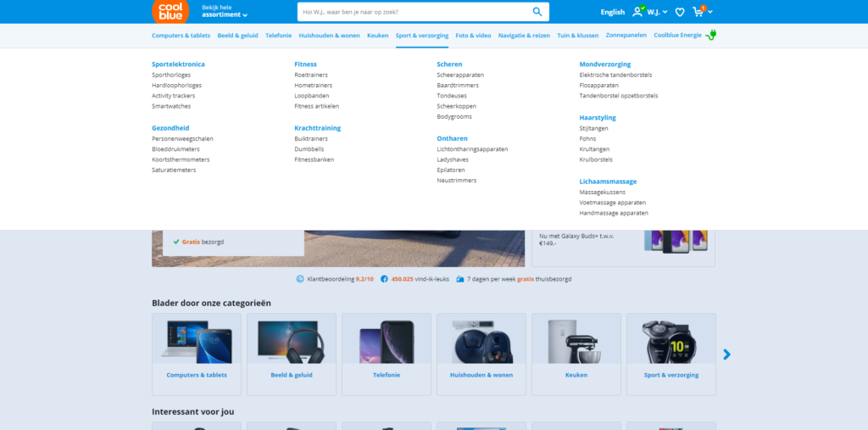Open the Beeld & geluid category card
The height and width of the screenshot is (430, 868).
point(292,354)
